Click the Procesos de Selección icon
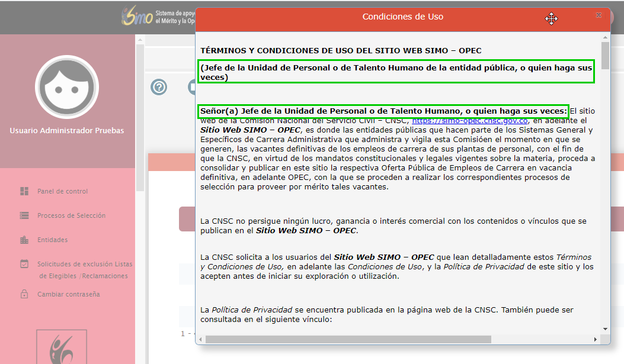Image resolution: width=624 pixels, height=364 pixels. click(24, 215)
